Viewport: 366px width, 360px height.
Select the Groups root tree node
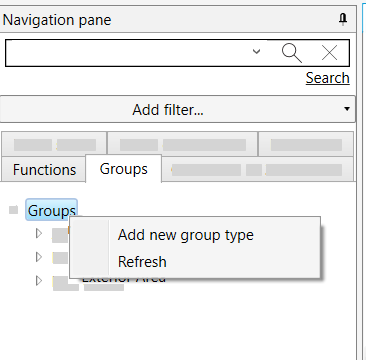pyautogui.click(x=51, y=210)
